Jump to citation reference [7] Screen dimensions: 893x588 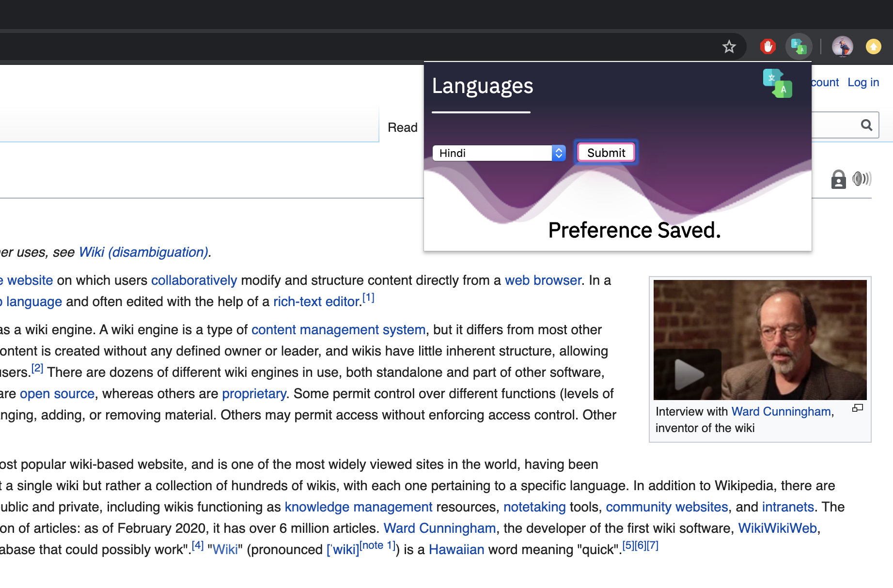652,545
